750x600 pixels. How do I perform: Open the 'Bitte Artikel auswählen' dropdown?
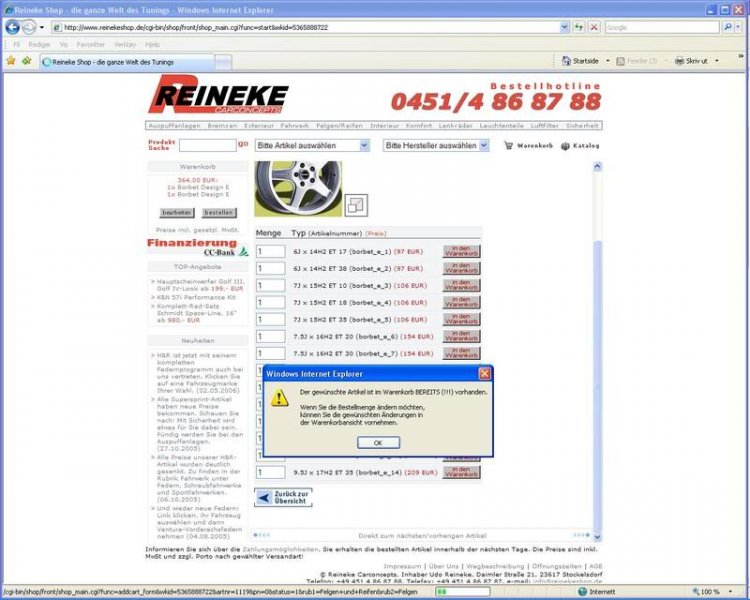click(x=311, y=145)
